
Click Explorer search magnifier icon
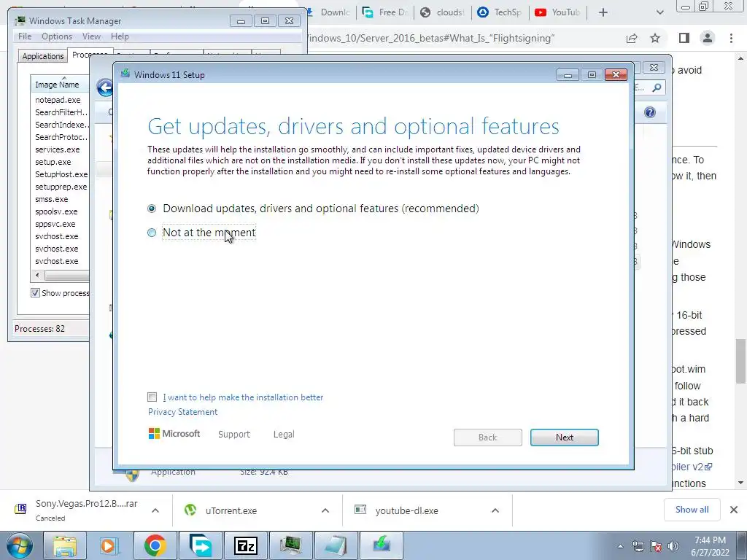[x=657, y=87]
